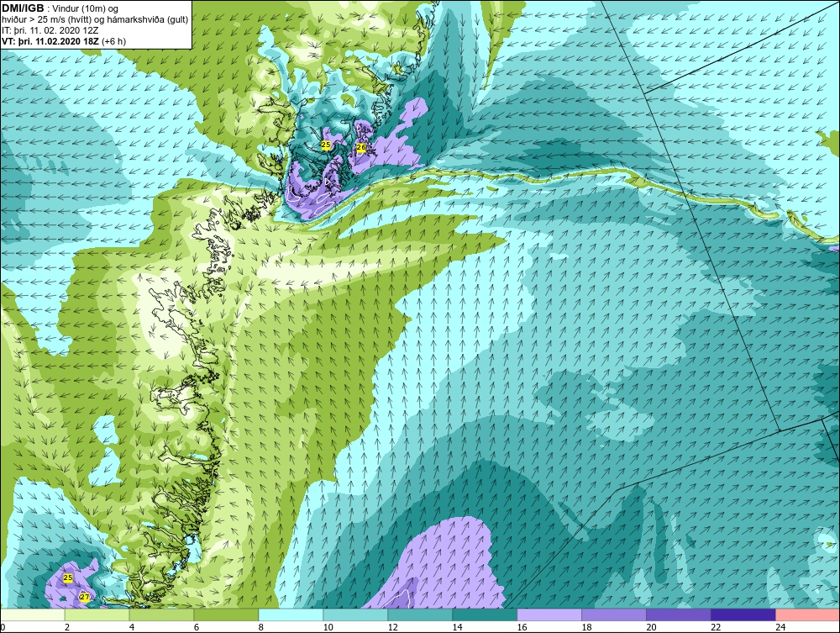Click the turquoise 10–12 m/s legend swatch
The width and height of the screenshot is (840, 633).
(x=355, y=615)
